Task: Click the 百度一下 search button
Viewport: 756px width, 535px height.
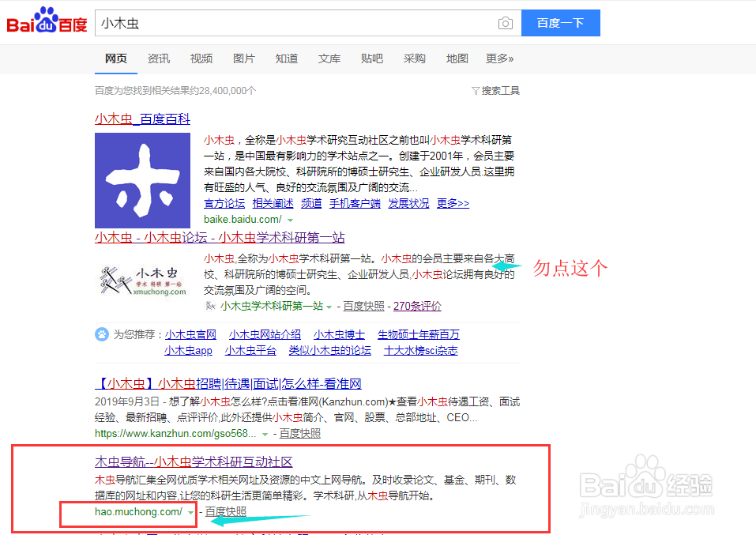Action: [x=561, y=23]
